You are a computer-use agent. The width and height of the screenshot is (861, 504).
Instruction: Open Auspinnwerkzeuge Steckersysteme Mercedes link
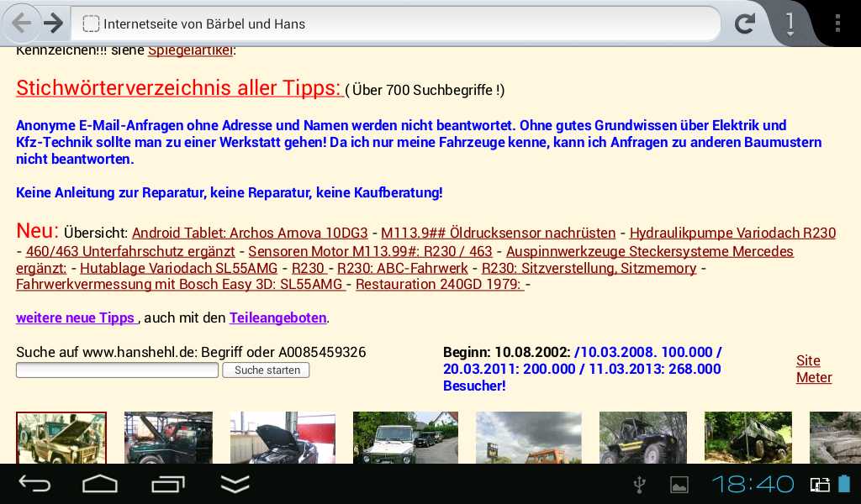pyautogui.click(x=650, y=251)
